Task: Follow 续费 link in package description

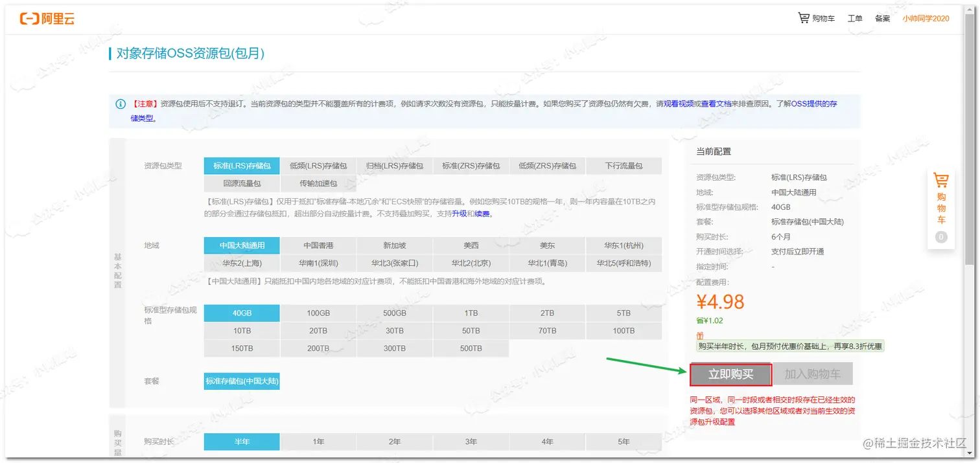Action: click(x=482, y=214)
